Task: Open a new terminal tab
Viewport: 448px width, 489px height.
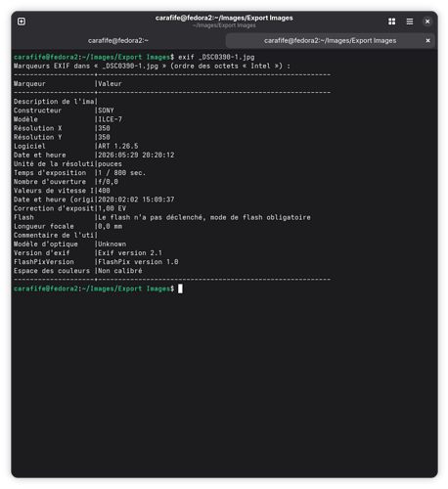Action: (22, 22)
